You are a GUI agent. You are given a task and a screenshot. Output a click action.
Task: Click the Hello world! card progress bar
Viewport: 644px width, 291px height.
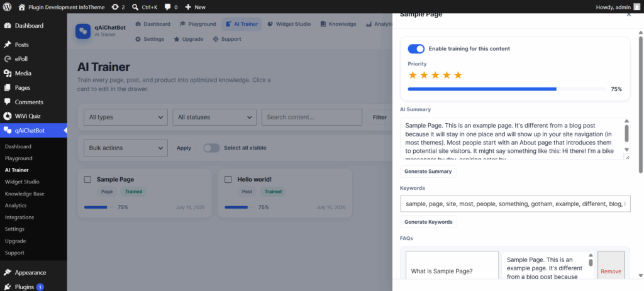tap(240, 207)
